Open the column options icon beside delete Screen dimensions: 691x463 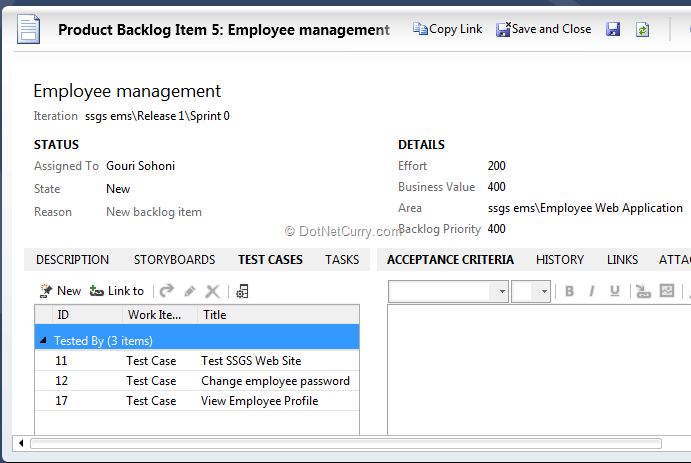(242, 291)
